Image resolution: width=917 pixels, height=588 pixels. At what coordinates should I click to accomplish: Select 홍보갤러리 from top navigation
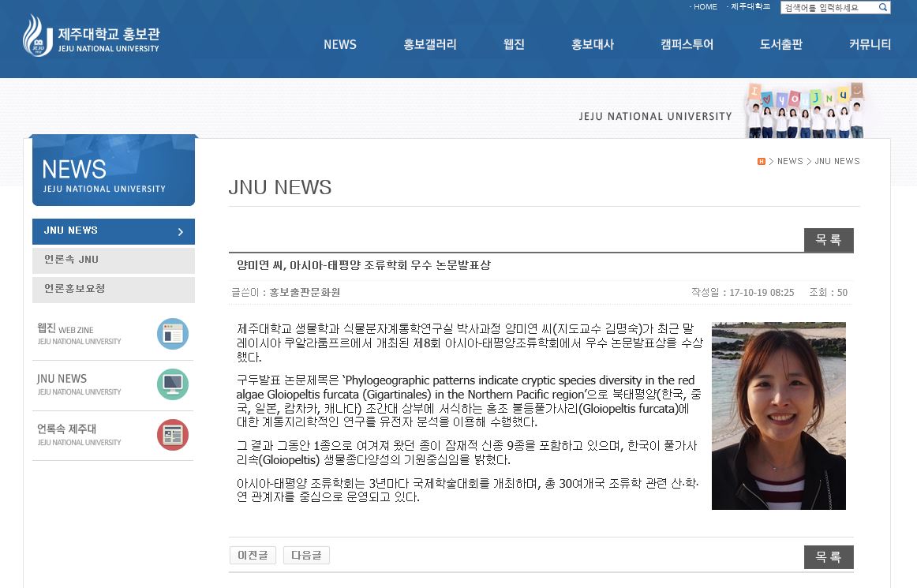429,45
